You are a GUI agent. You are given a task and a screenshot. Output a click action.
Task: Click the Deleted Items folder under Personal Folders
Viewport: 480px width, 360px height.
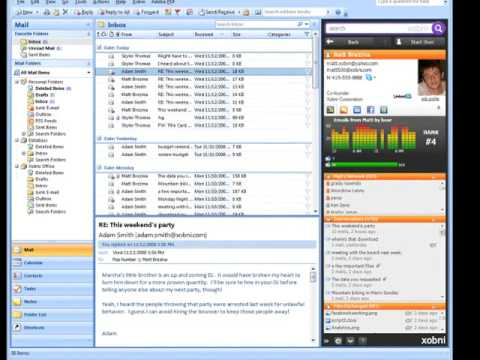pos(49,88)
